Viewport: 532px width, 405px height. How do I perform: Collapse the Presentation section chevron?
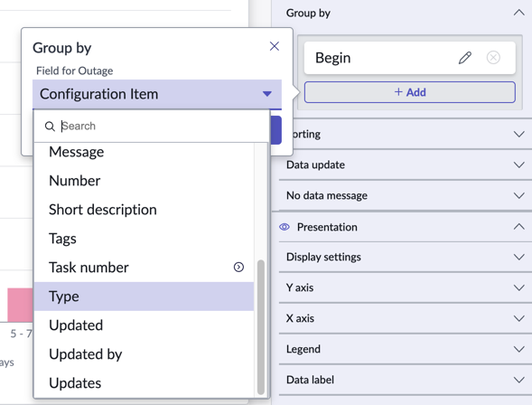pos(518,227)
